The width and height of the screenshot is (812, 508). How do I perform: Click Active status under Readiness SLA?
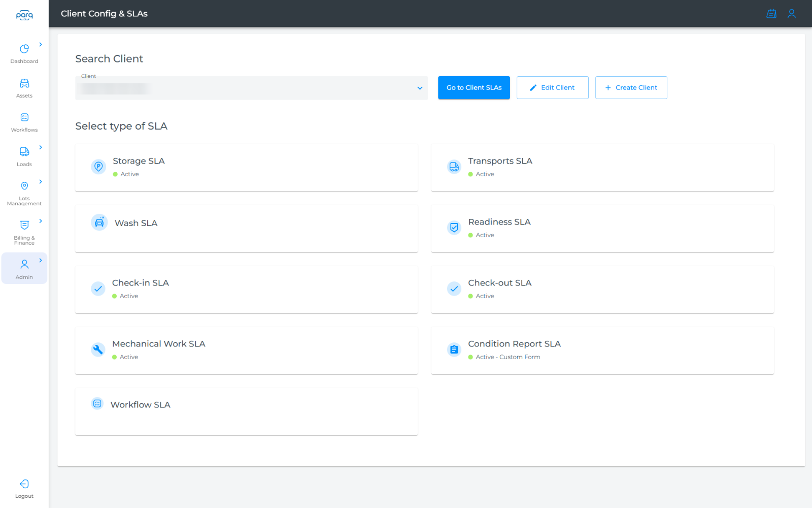[x=485, y=235]
